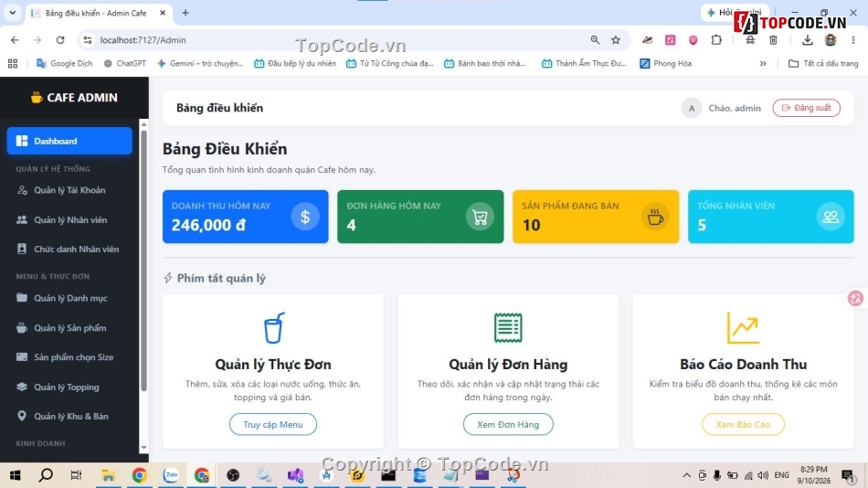This screenshot has height=488, width=868.
Task: Click the dollar icon on revenue card
Action: [305, 217]
